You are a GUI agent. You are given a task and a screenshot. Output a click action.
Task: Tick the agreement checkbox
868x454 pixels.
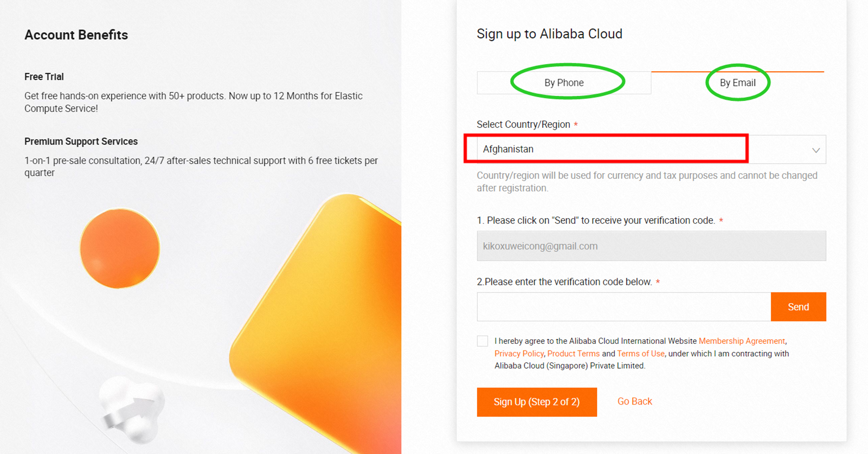(x=483, y=341)
